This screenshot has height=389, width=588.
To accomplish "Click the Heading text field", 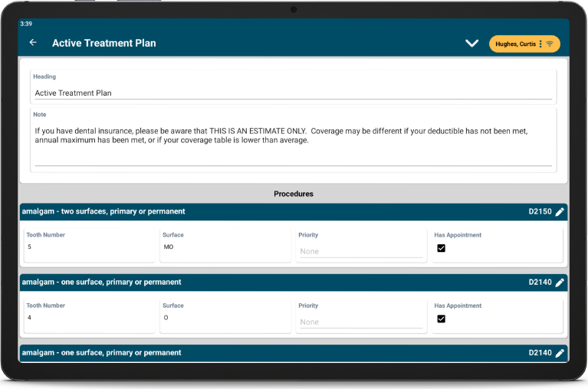I will click(293, 93).
